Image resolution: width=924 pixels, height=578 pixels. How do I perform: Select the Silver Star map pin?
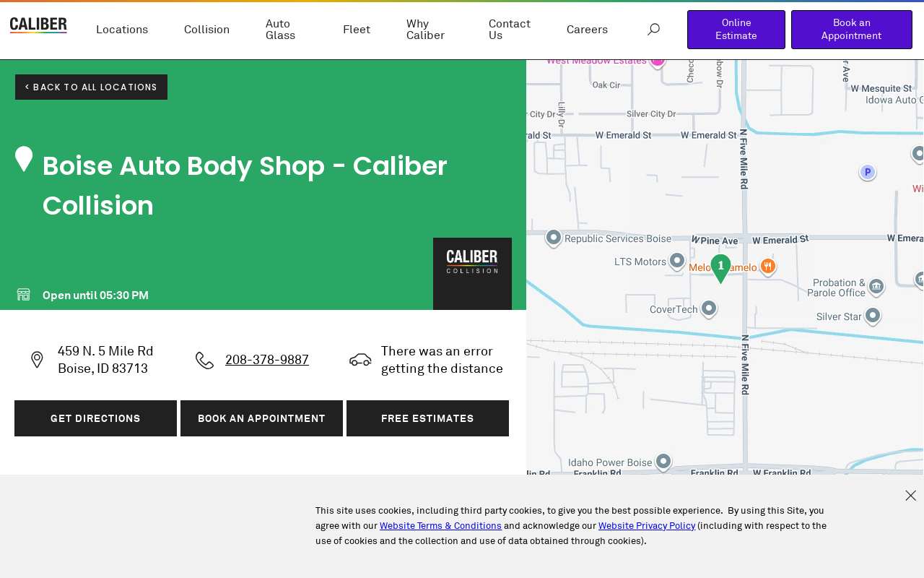pos(873,316)
